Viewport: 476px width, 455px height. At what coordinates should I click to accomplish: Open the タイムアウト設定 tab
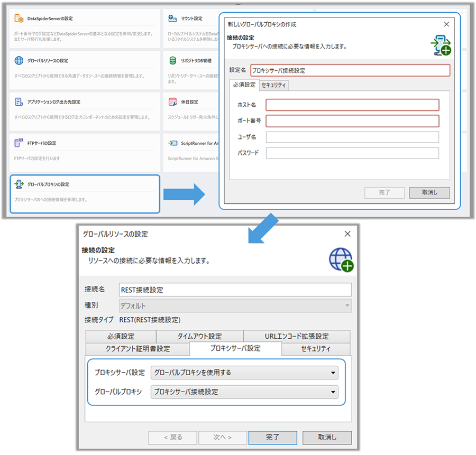(x=199, y=336)
